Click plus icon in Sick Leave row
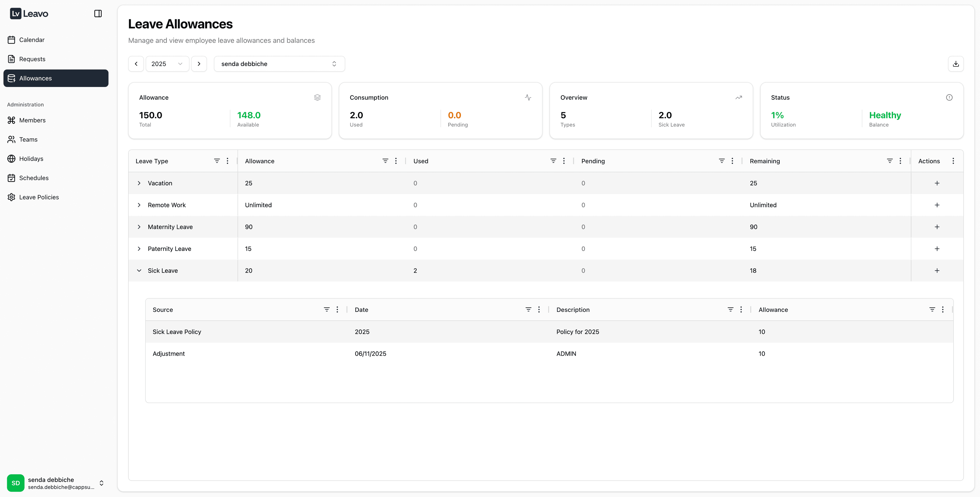 point(937,271)
